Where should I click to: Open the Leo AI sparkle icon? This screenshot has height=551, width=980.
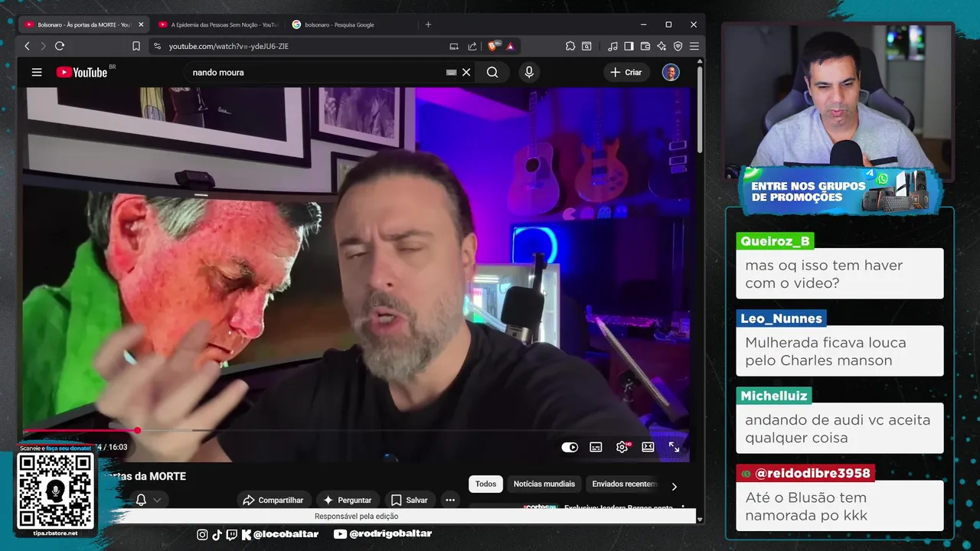[661, 46]
